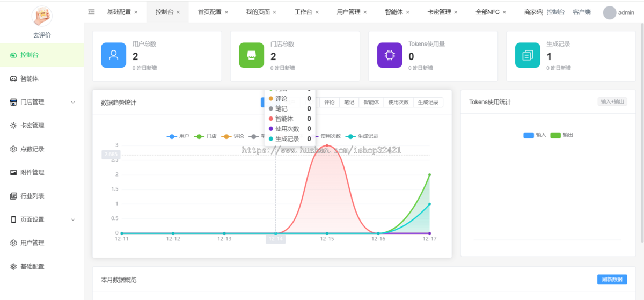Switch to the 商家码 tab
Screen dimensions: 644x300
(533, 12)
